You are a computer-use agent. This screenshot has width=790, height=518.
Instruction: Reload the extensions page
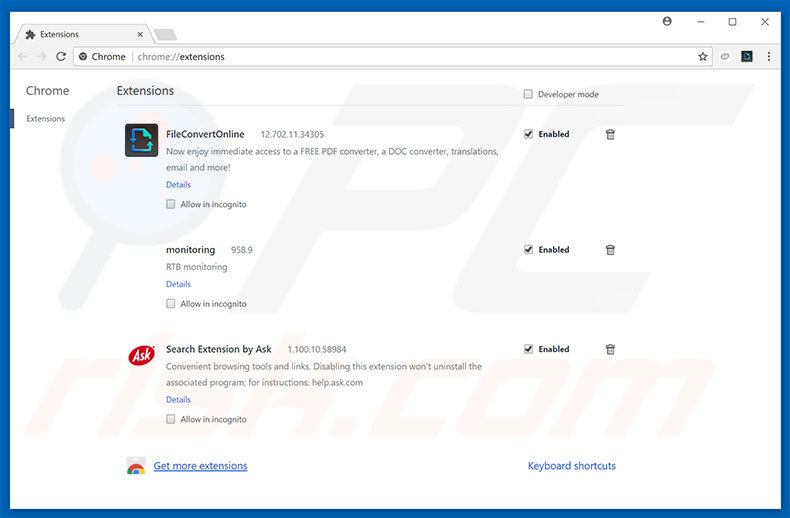pyautogui.click(x=61, y=56)
